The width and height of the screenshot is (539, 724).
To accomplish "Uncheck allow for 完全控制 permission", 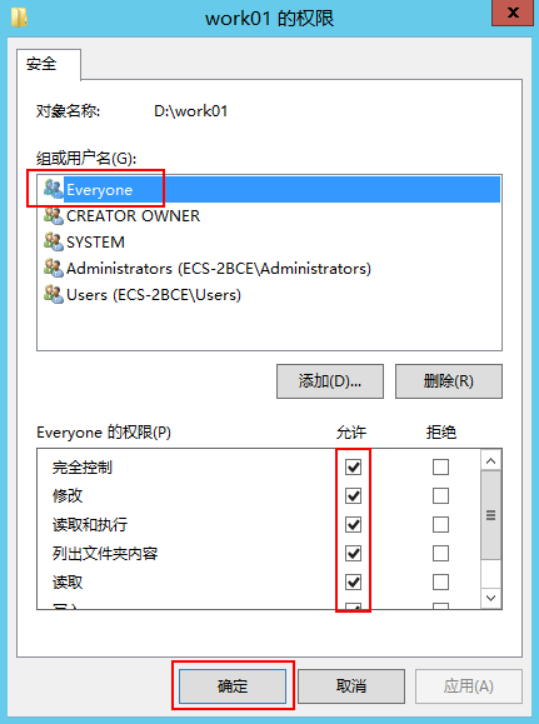I will [x=353, y=467].
